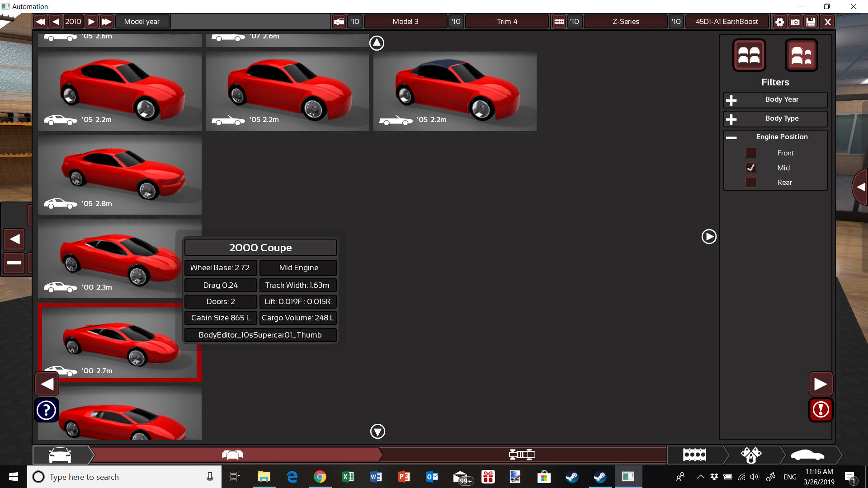The height and width of the screenshot is (488, 868).
Task: Click the camera screenshot icon
Action: pos(795,22)
